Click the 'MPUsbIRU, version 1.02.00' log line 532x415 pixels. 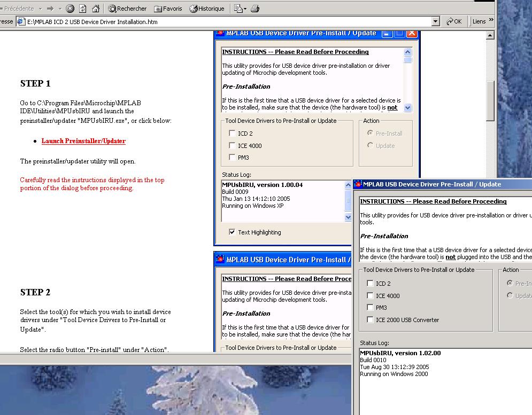coord(400,353)
